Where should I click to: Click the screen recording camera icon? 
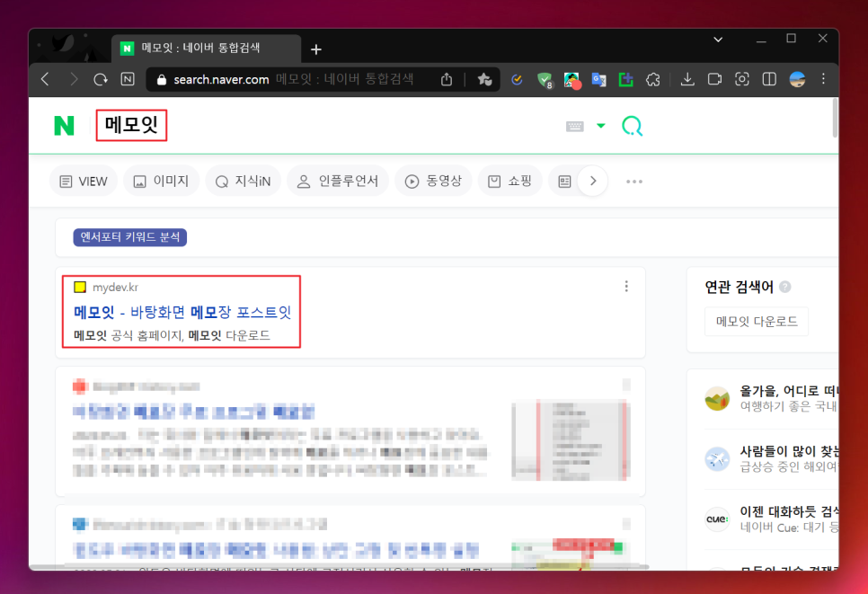pyautogui.click(x=714, y=80)
